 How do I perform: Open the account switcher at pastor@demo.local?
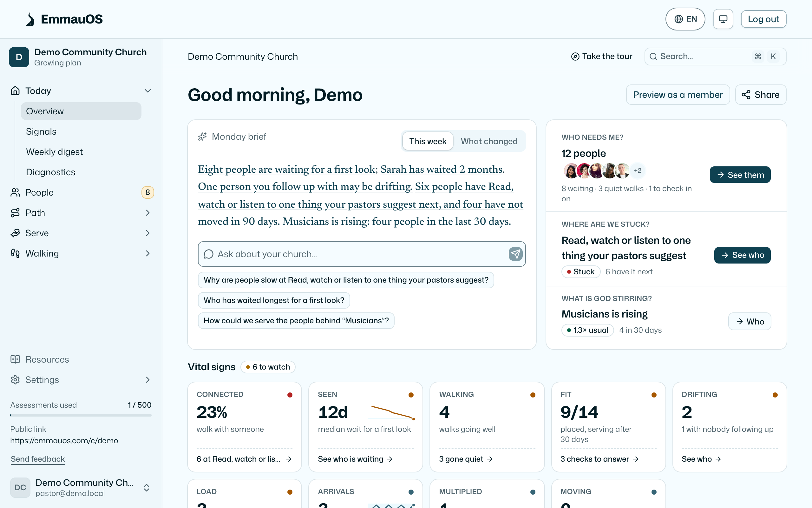click(x=81, y=487)
